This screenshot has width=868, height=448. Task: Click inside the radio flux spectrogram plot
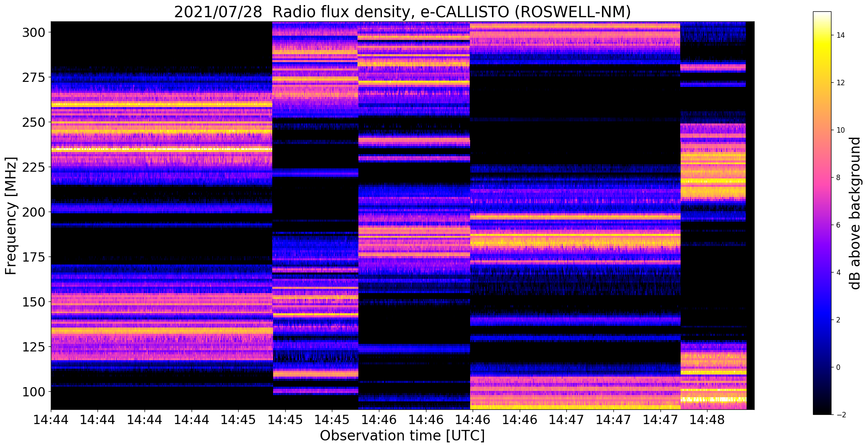tap(402, 215)
